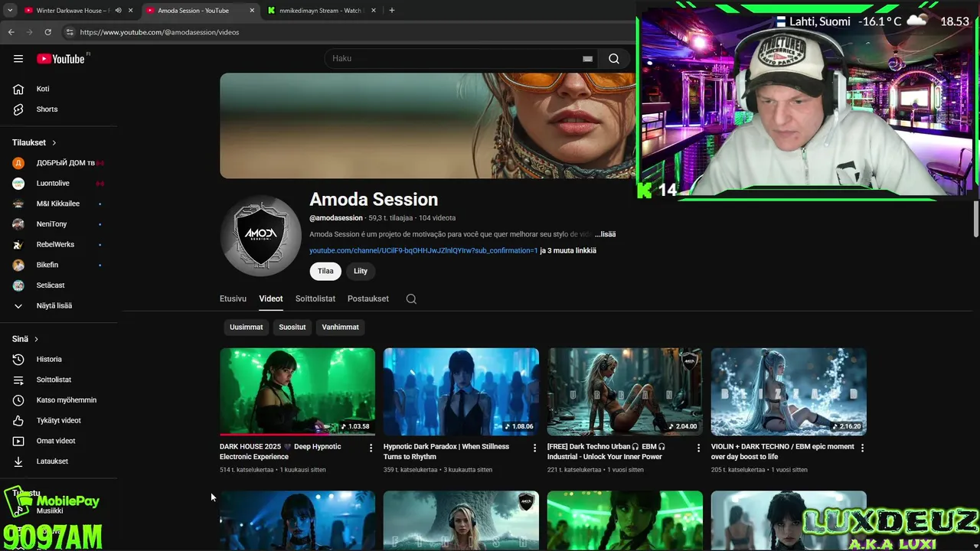Click the Amoda Session channel avatar
Viewport: 980px width, 551px height.
click(x=261, y=236)
